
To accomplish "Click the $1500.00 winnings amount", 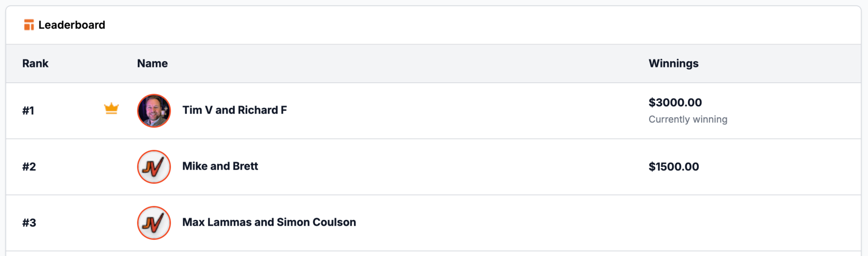I will (x=674, y=166).
